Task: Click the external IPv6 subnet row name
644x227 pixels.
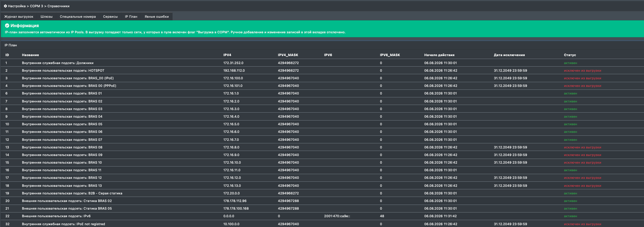Action: (56, 216)
